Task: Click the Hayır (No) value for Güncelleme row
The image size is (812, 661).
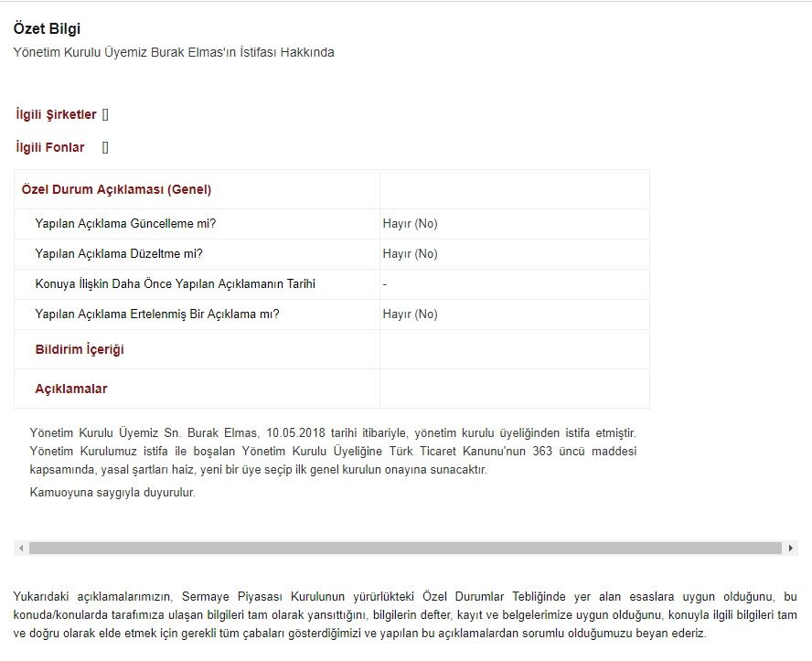Action: tap(411, 224)
